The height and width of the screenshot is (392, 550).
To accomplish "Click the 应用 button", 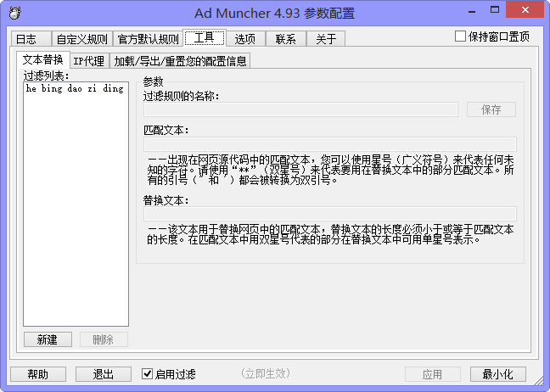I will (x=433, y=374).
